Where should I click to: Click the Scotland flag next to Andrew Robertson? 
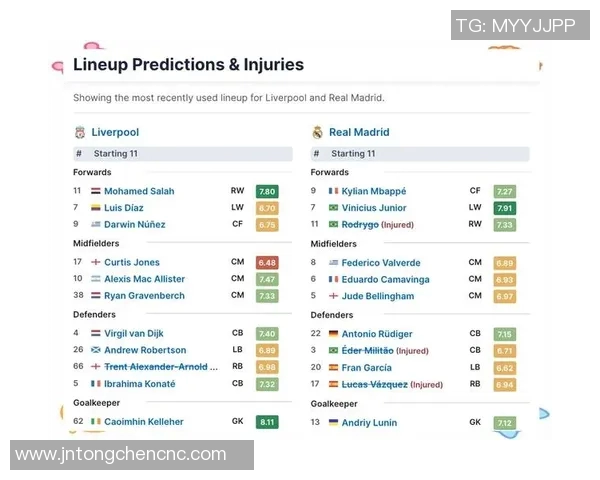(x=96, y=350)
